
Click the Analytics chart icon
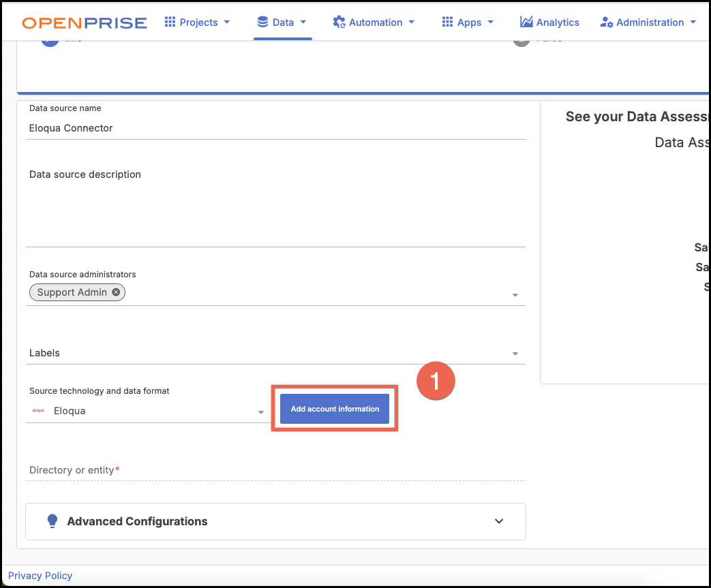click(526, 22)
